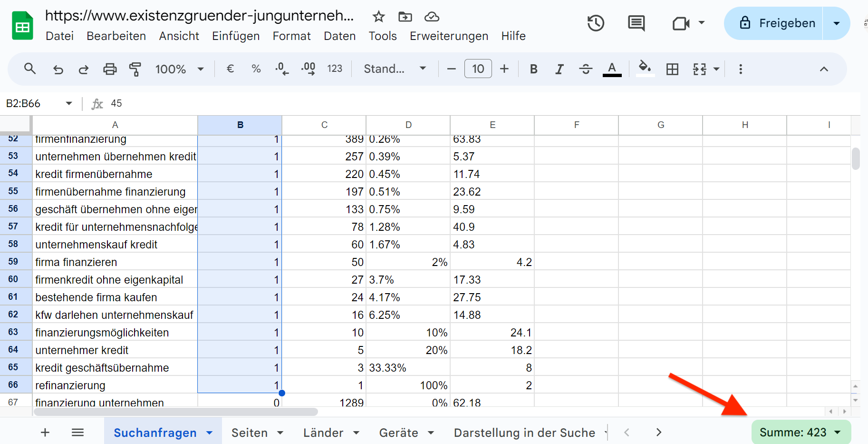This screenshot has width=868, height=444.
Task: View the cloud save status
Action: point(432,17)
